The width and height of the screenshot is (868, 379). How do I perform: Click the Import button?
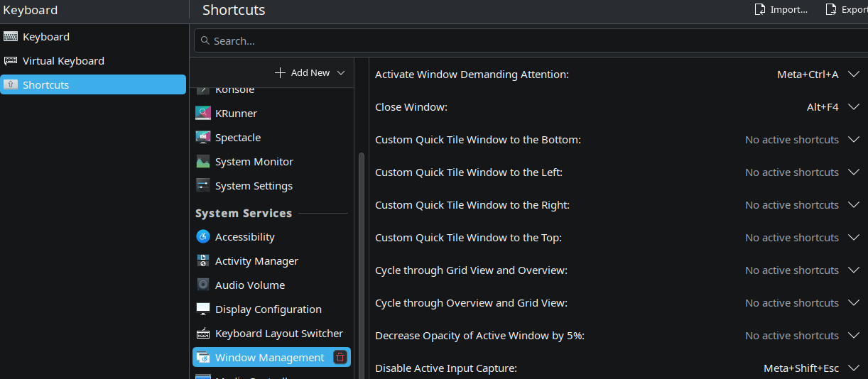781,10
